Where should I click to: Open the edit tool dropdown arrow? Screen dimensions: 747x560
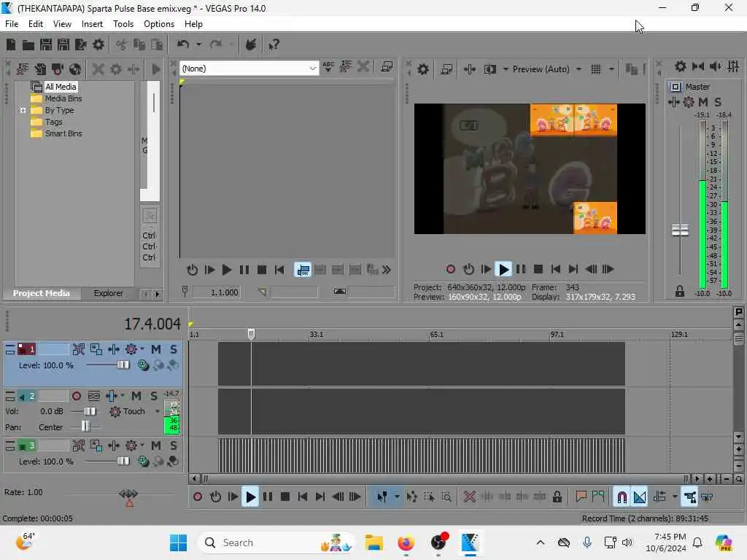tap(397, 497)
